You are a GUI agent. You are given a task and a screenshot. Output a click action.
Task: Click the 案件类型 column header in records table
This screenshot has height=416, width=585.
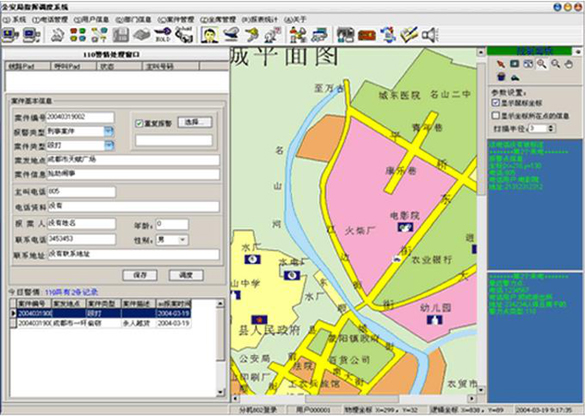point(103,303)
